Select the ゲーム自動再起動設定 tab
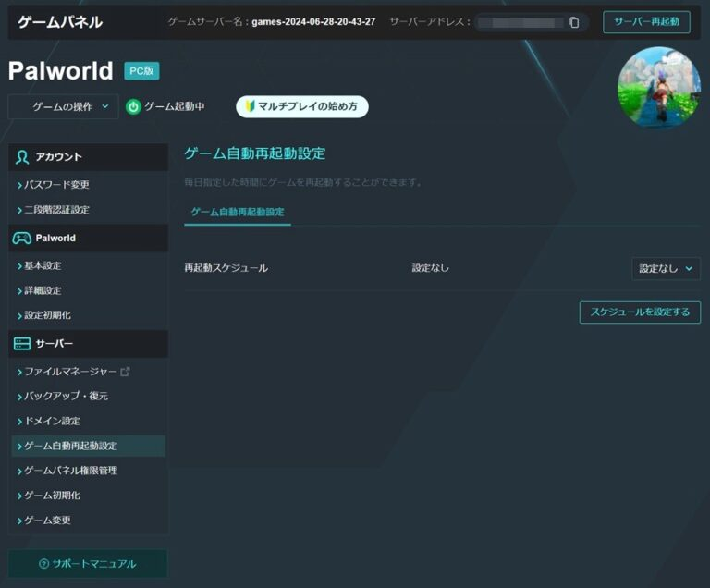Screen dimensions: 710x588 point(238,212)
